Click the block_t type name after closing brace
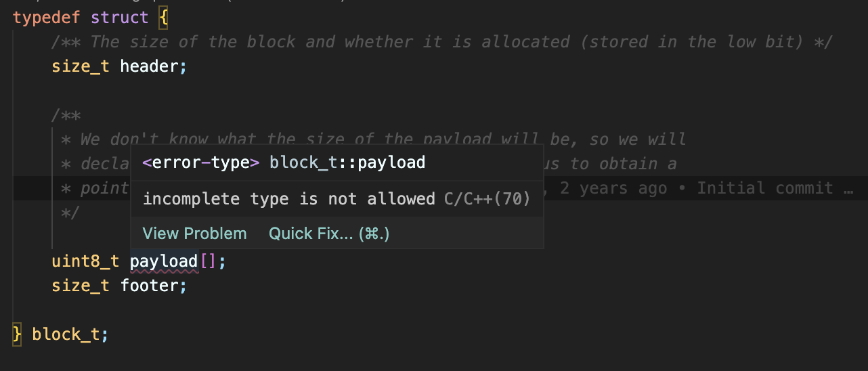 pos(66,334)
